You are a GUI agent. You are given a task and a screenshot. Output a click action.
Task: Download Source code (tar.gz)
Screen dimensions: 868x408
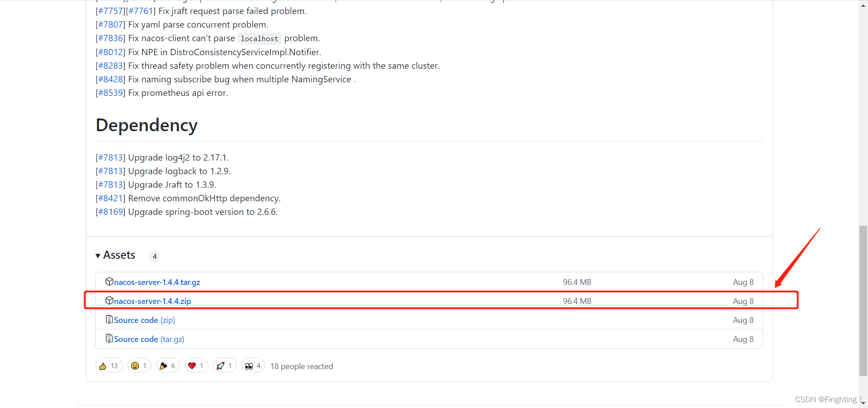point(149,339)
